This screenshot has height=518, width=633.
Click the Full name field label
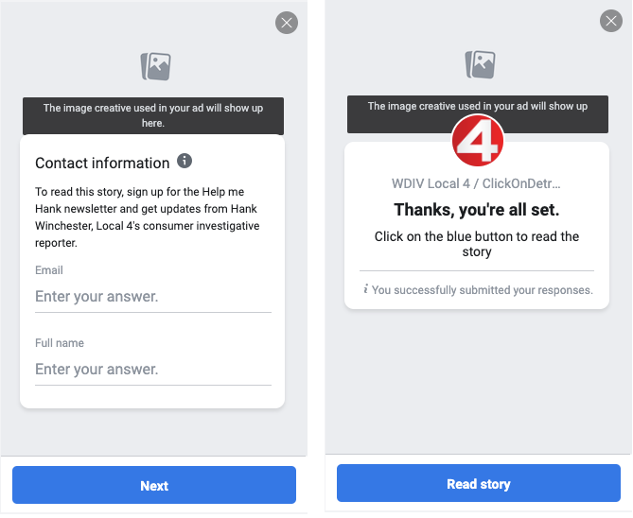click(59, 343)
